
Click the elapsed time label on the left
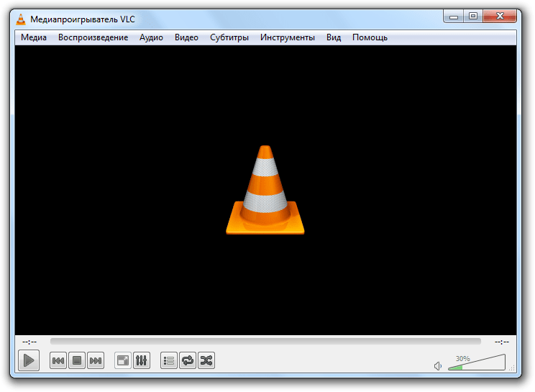point(29,342)
